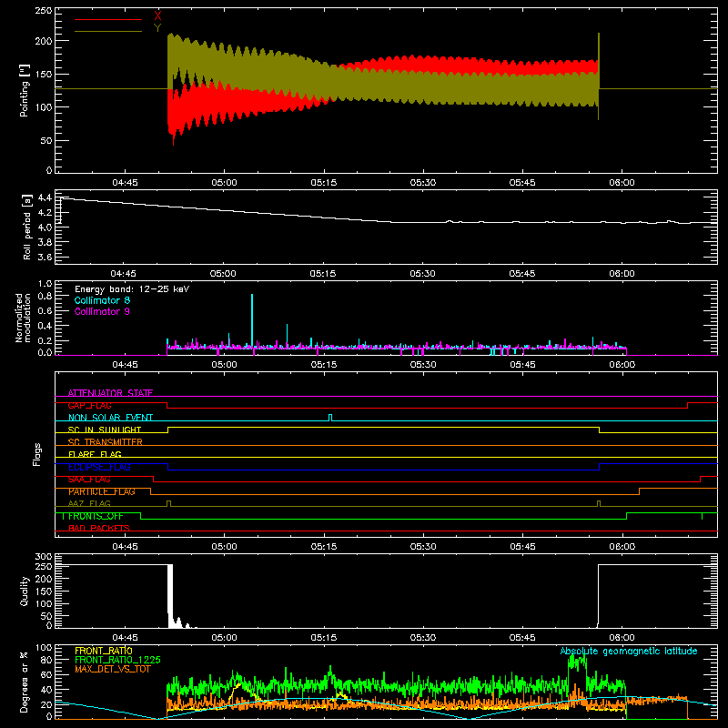Select the GAP_FLAG label

coord(89,405)
